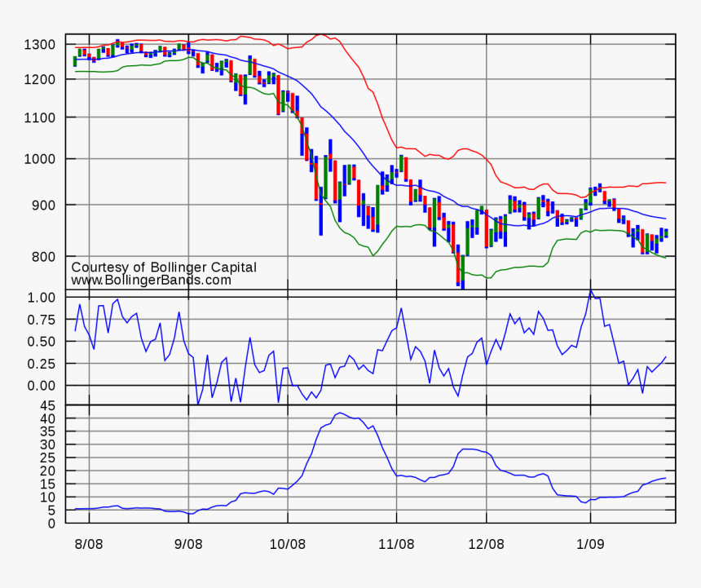The width and height of the screenshot is (701, 588).
Task: Click the 0.75 indicator axis label
Action: (x=41, y=321)
